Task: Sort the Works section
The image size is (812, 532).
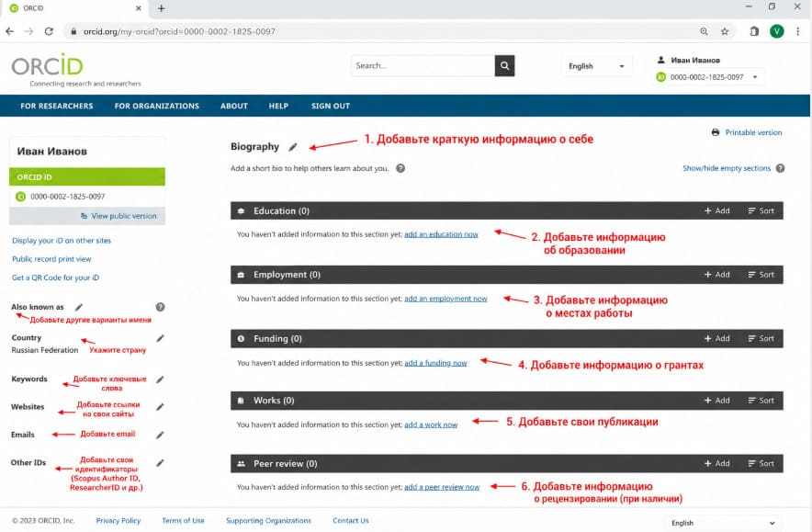Action: click(x=761, y=401)
